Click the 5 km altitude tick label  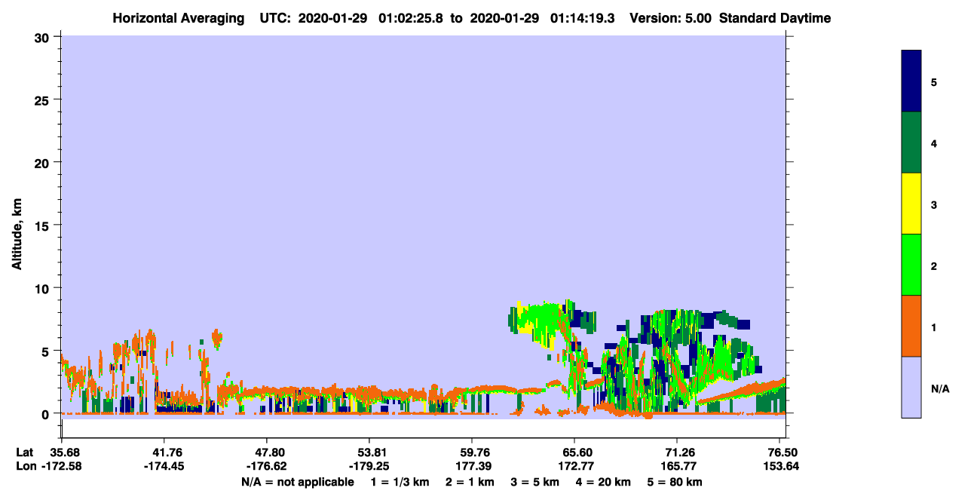(46, 351)
